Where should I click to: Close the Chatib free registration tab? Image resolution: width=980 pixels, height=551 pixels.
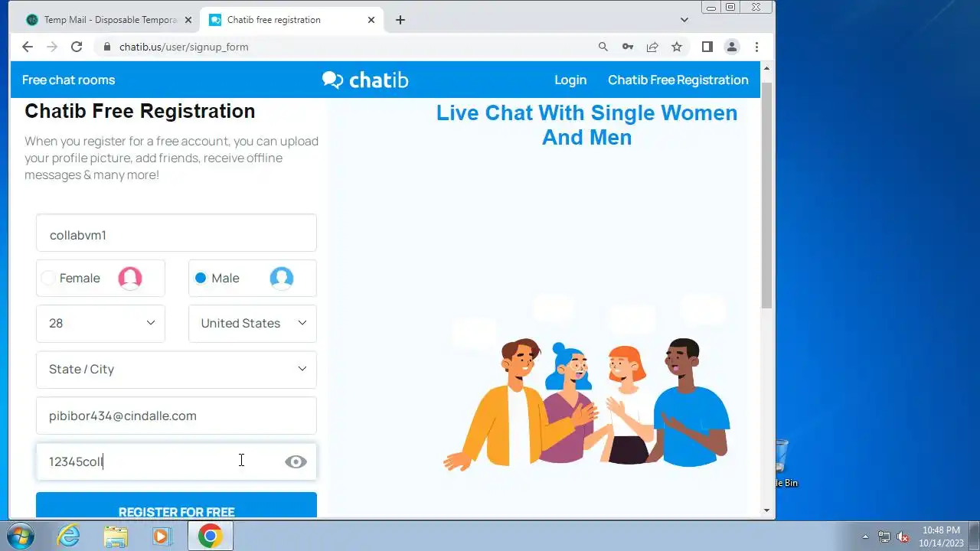click(x=371, y=20)
